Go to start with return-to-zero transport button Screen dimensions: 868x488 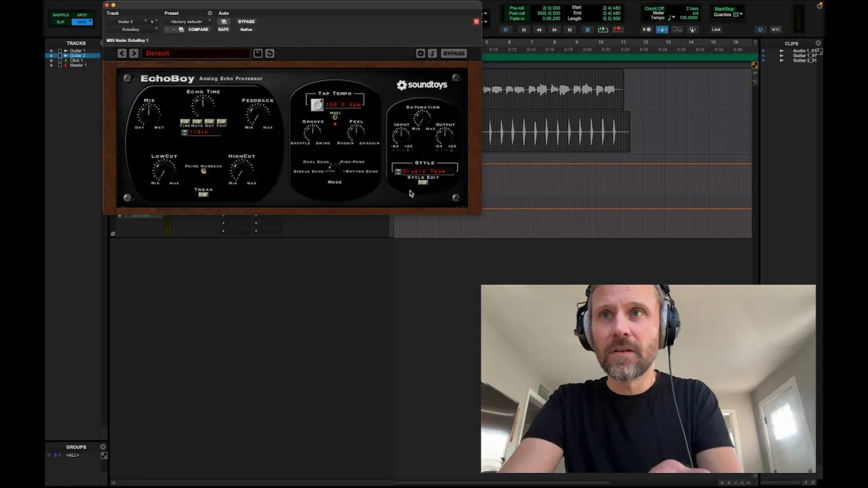(524, 29)
